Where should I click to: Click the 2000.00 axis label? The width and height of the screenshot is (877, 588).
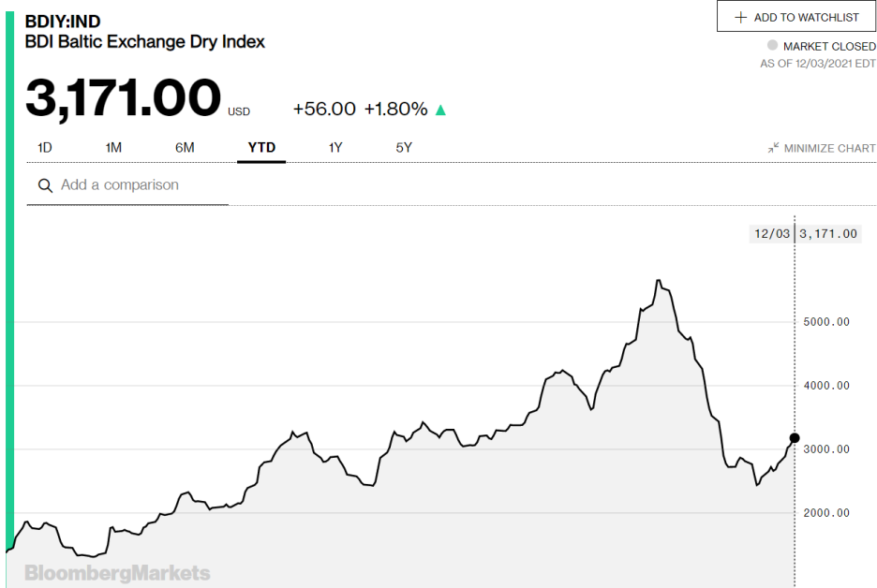(x=826, y=513)
